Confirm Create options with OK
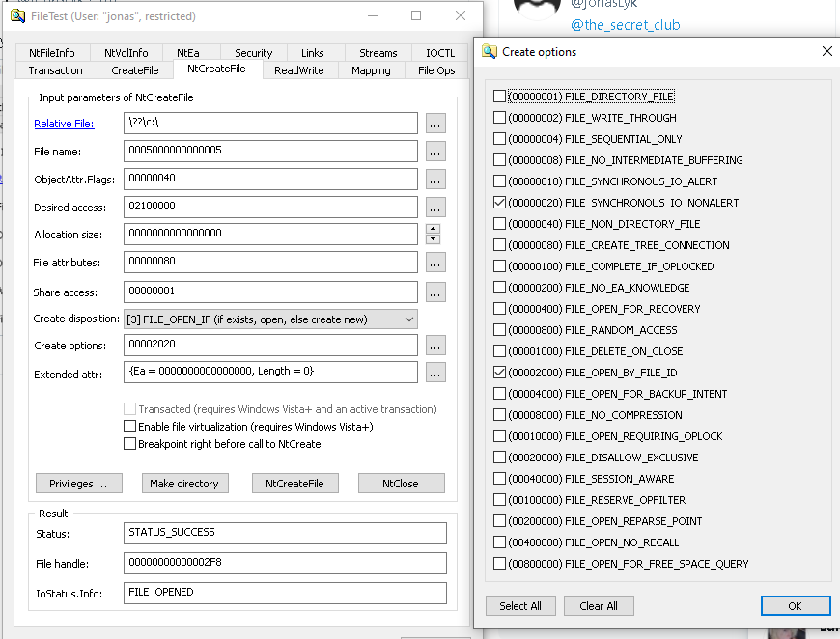840x639 pixels. pos(795,606)
